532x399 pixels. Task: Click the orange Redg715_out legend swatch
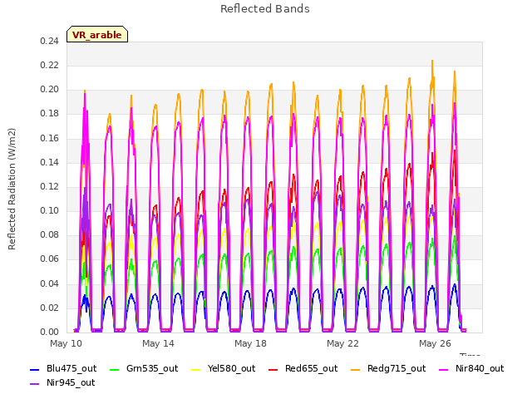click(x=356, y=369)
